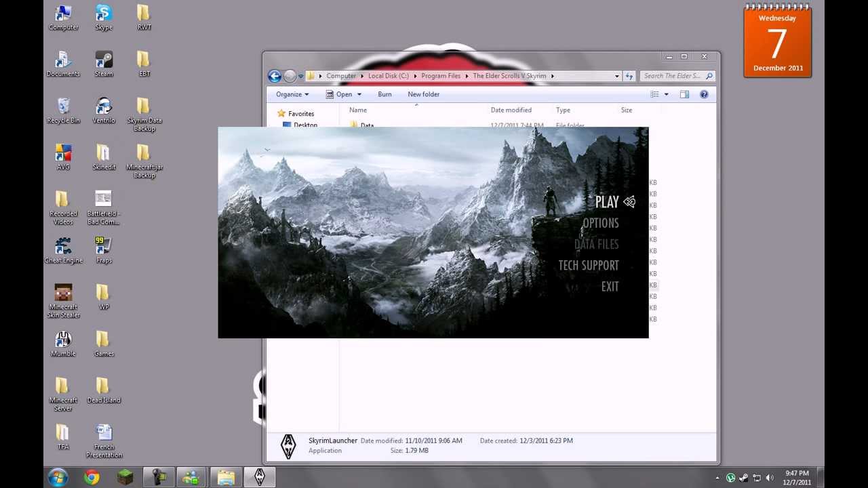This screenshot has width=868, height=488.
Task: Open the view options dropdown arrow
Action: coord(666,94)
